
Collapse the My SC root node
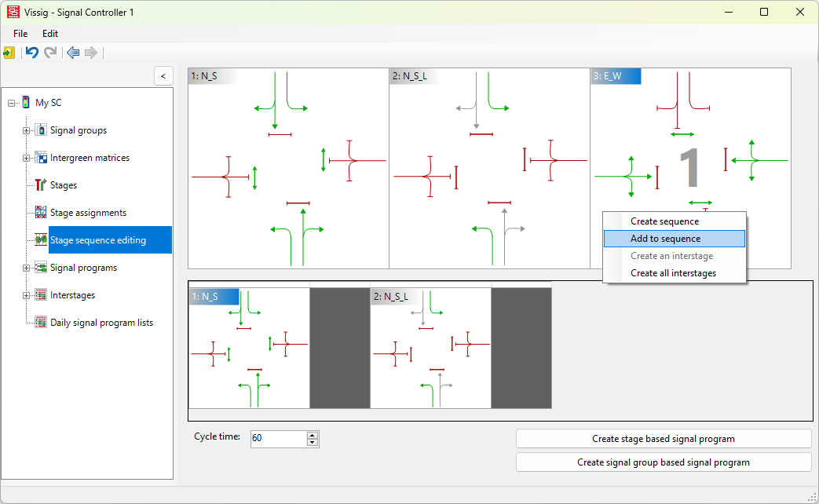[11, 103]
